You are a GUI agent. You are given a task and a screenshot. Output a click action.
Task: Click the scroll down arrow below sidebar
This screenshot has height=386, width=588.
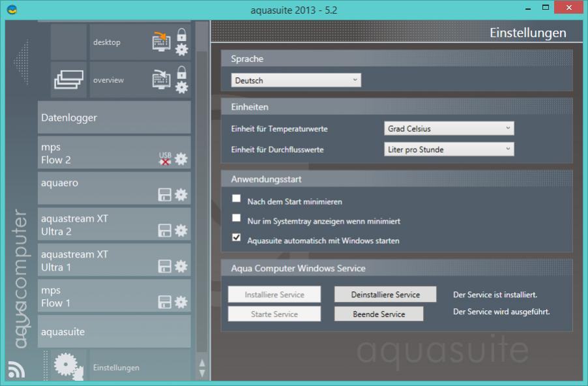click(201, 373)
